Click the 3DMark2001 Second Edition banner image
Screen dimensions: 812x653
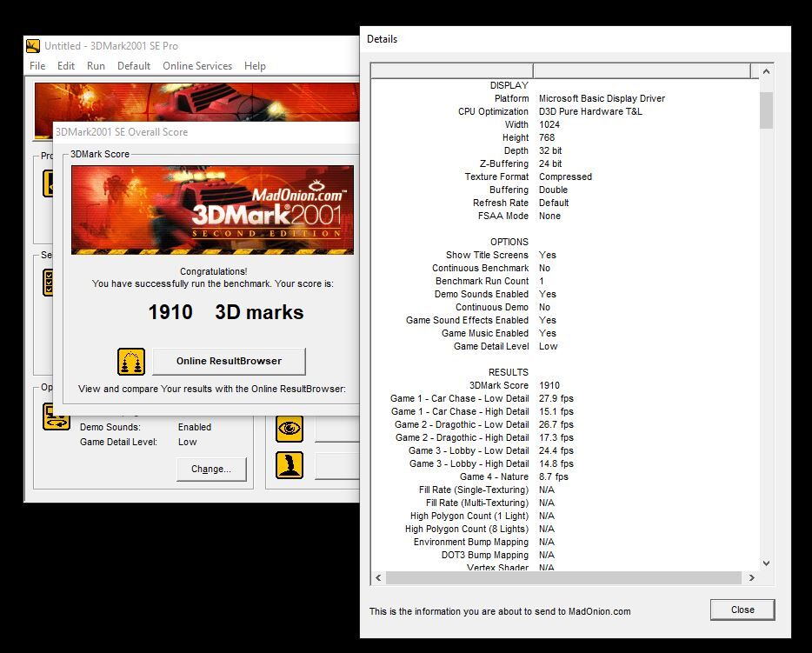tap(212, 210)
